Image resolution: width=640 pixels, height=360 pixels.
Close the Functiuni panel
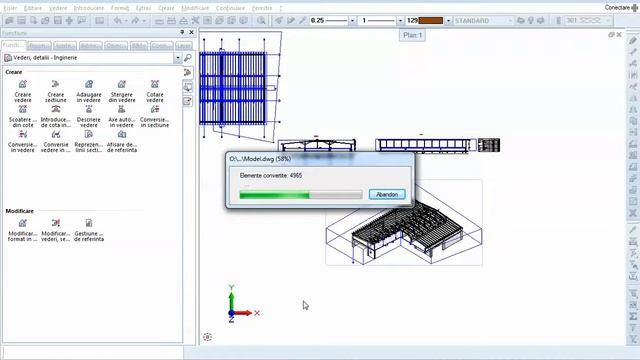pyautogui.click(x=191, y=32)
